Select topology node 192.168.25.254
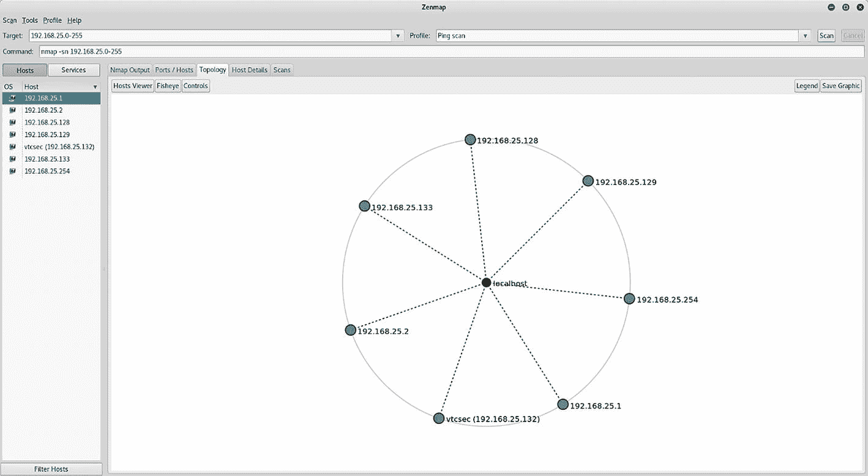The image size is (868, 476). click(x=629, y=299)
